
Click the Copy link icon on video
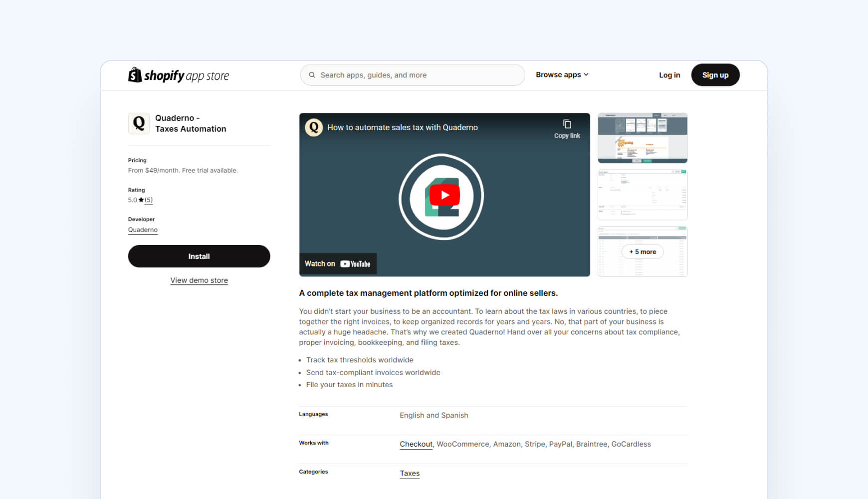pyautogui.click(x=567, y=124)
